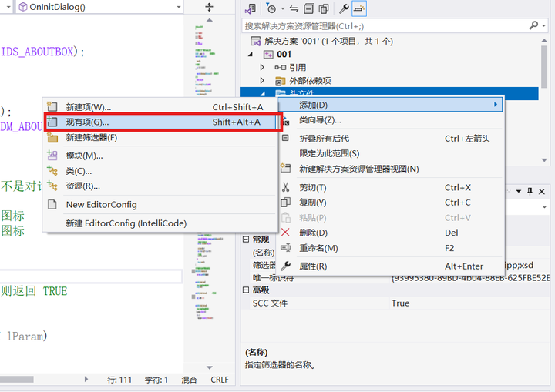
Task: Expand the 引用 tree node
Action: pos(262,67)
